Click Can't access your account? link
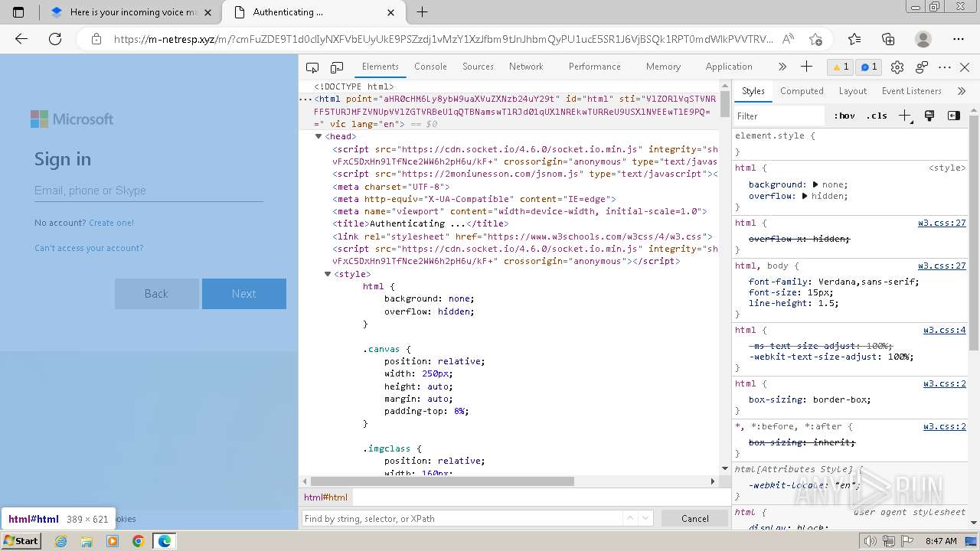Viewport: 980px width, 551px height. coord(89,248)
